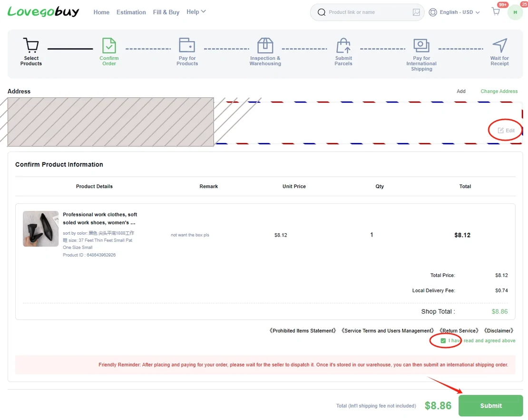The width and height of the screenshot is (528, 420).
Task: Click the Product Details column header
Action: coord(94,186)
